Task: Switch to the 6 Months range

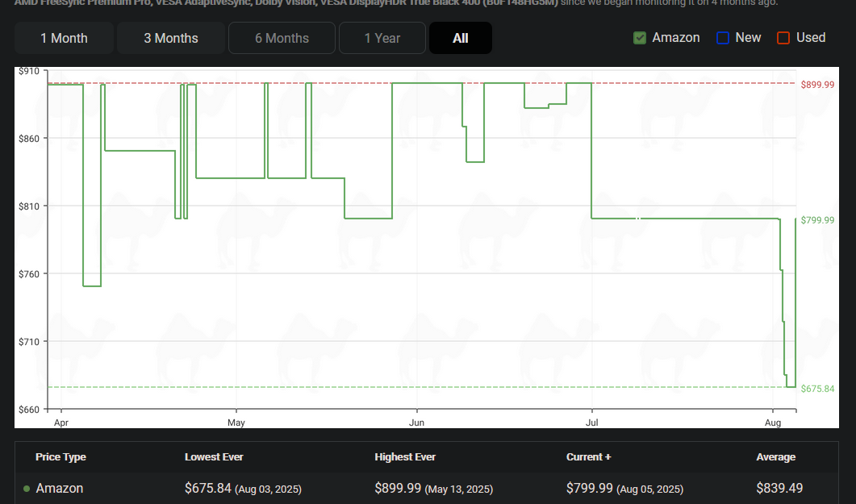Action: [x=282, y=38]
